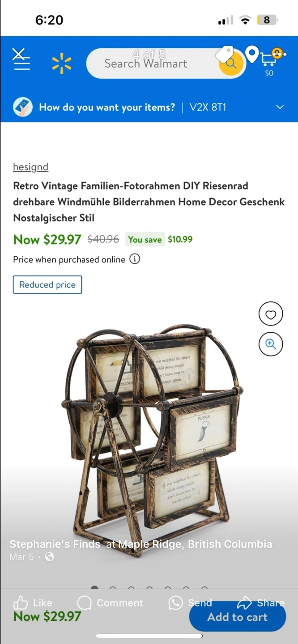The height and width of the screenshot is (644, 298).
Task: Tap the price tag icon
Action: pyautogui.click(x=225, y=55)
